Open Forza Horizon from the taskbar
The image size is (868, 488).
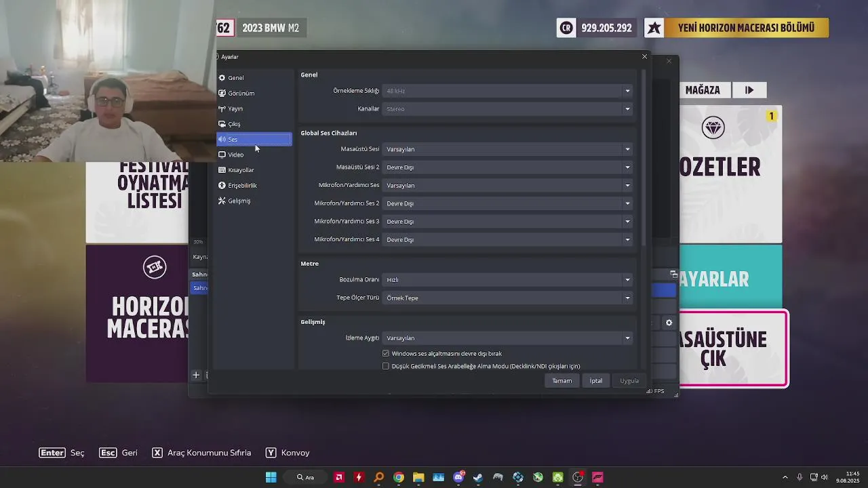click(597, 477)
